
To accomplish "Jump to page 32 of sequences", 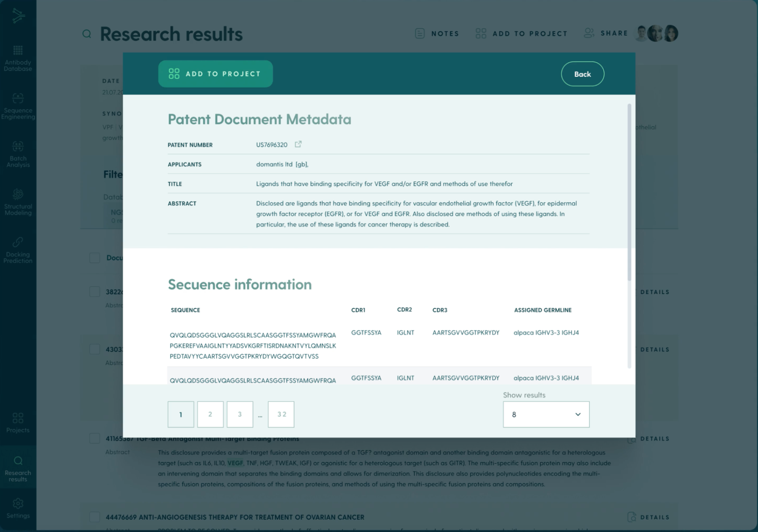I will click(x=281, y=414).
